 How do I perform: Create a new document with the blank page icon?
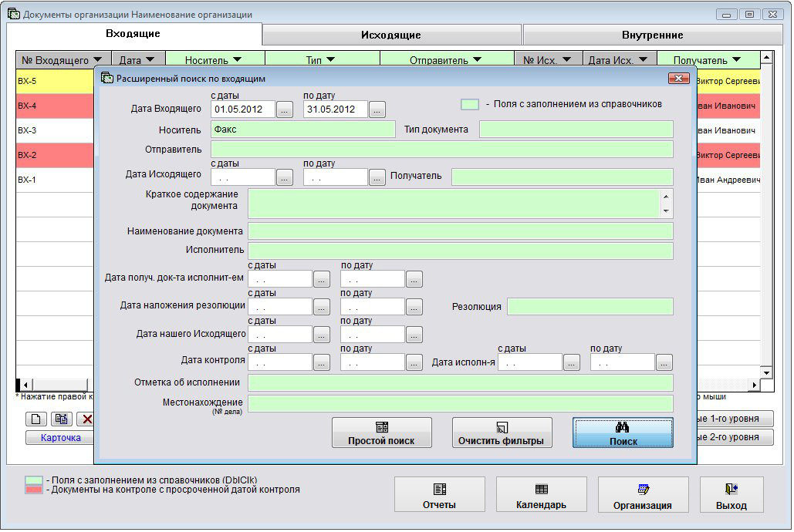[36, 419]
